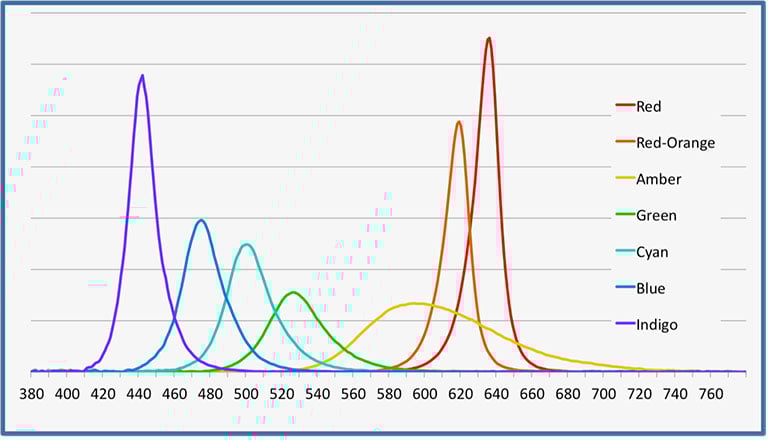The image size is (770, 440).
Task: Click the Amber legend label
Action: 659,179
